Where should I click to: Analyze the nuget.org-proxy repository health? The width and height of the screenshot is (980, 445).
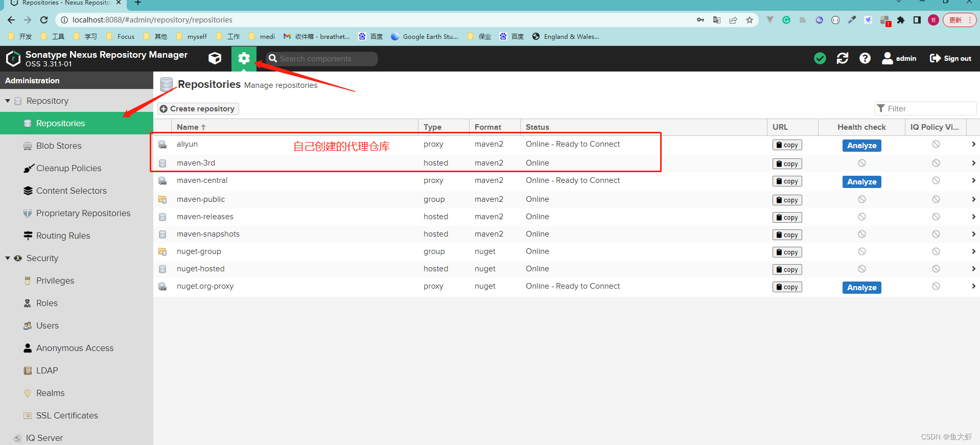click(861, 288)
